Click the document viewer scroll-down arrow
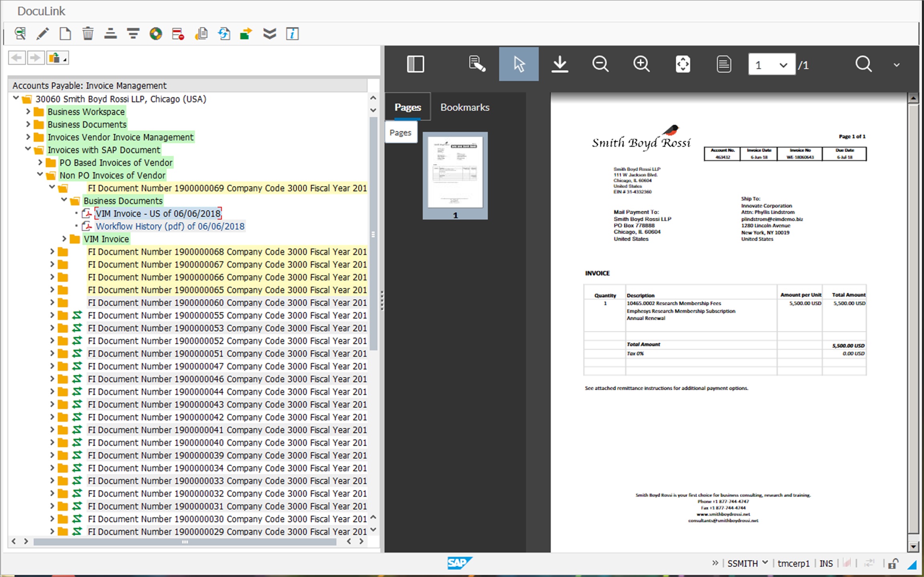 coord(913,546)
